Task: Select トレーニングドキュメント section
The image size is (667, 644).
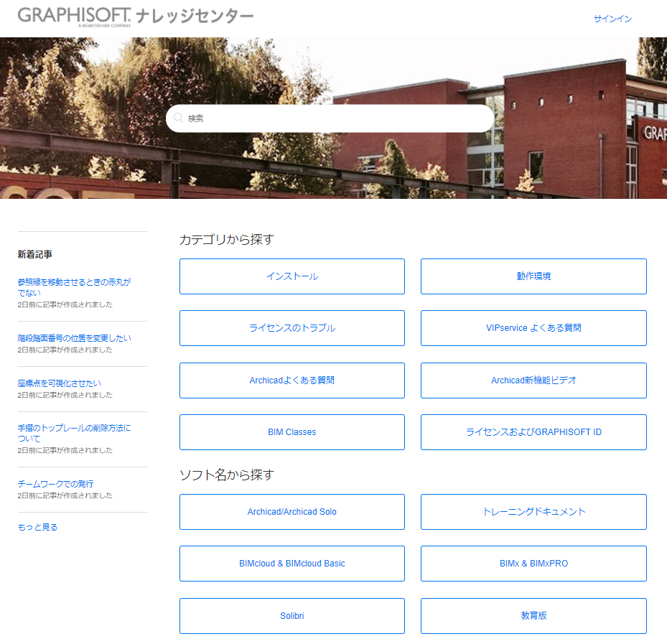Action: (534, 512)
